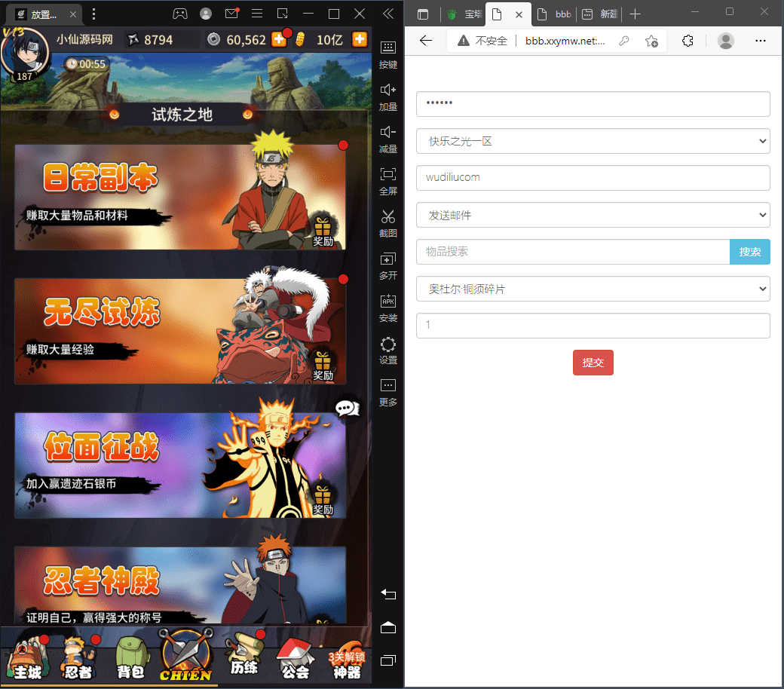784x689 pixels.
Task: Click the password field with dots
Action: point(593,104)
